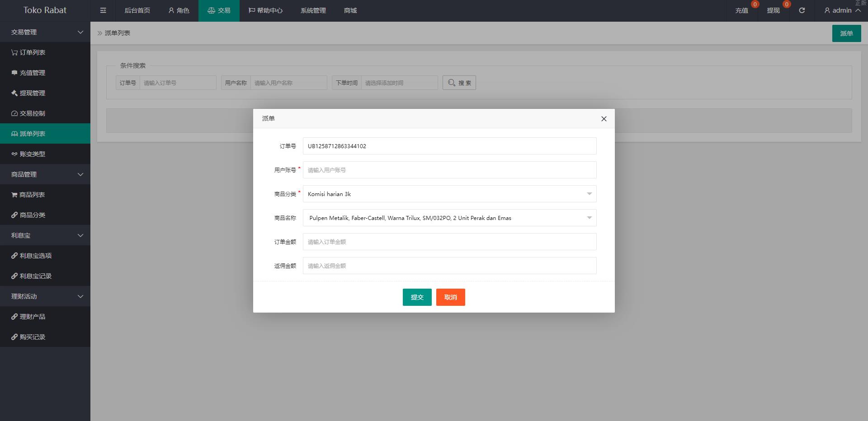Click the sidebar collapse hamburger icon
This screenshot has width=868, height=421.
[103, 10]
